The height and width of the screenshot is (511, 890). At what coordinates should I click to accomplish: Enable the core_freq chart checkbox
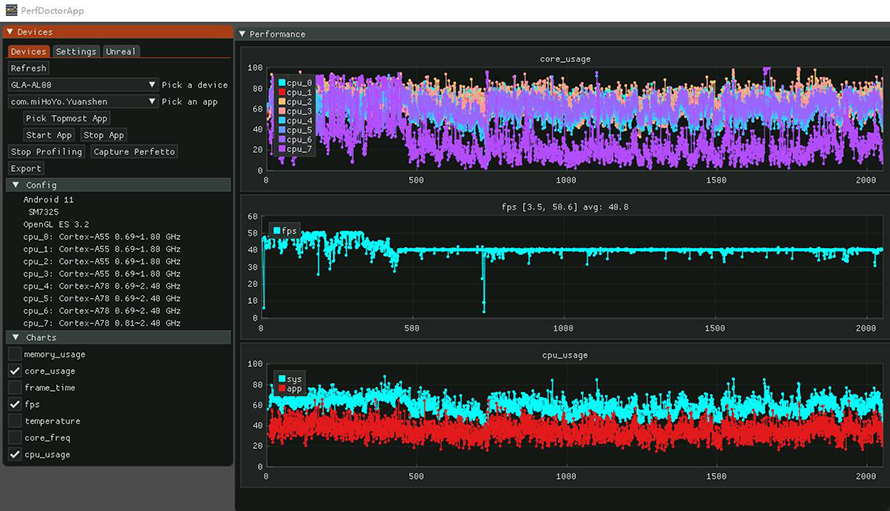pos(15,438)
